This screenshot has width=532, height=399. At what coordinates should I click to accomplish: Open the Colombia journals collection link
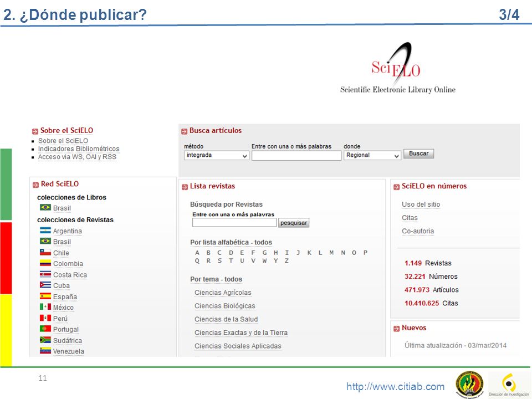pos(68,264)
